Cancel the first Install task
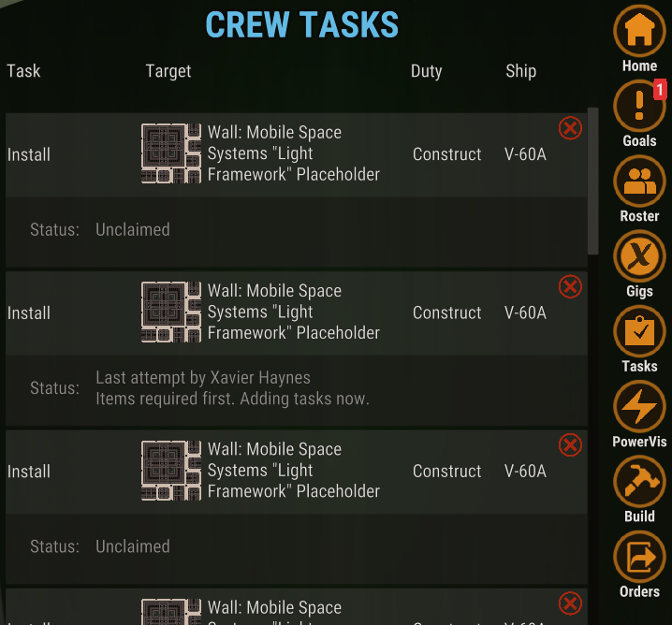The width and height of the screenshot is (672, 625). pos(570,128)
